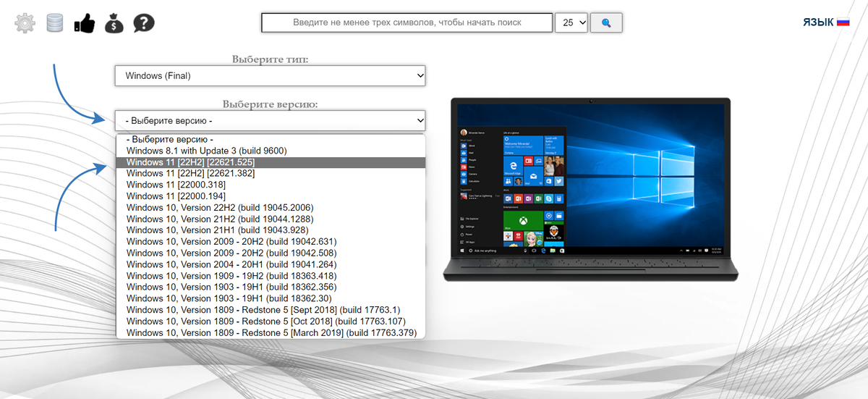Click the money bag donate icon
Screen dimensions: 868x399
pos(114,23)
